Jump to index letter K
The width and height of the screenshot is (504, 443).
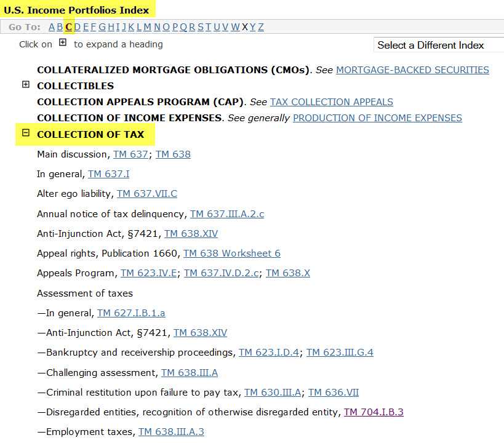131,27
